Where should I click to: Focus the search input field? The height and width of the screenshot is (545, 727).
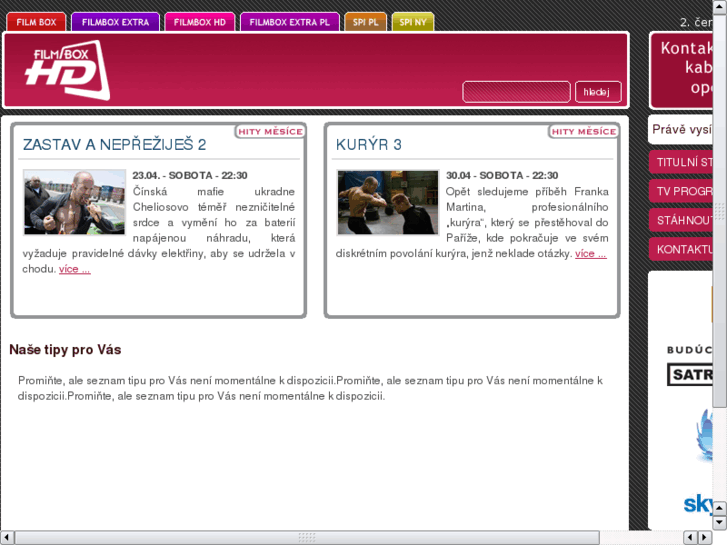click(516, 92)
